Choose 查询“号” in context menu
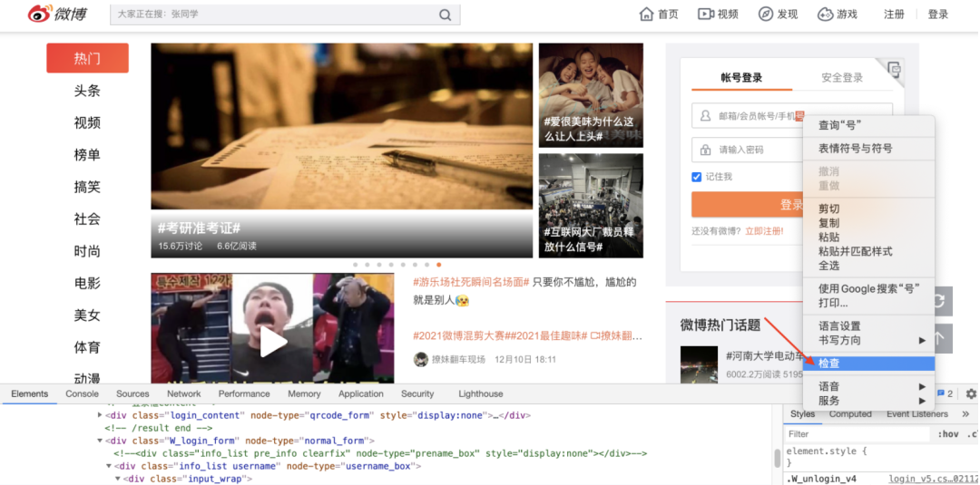 (x=868, y=125)
